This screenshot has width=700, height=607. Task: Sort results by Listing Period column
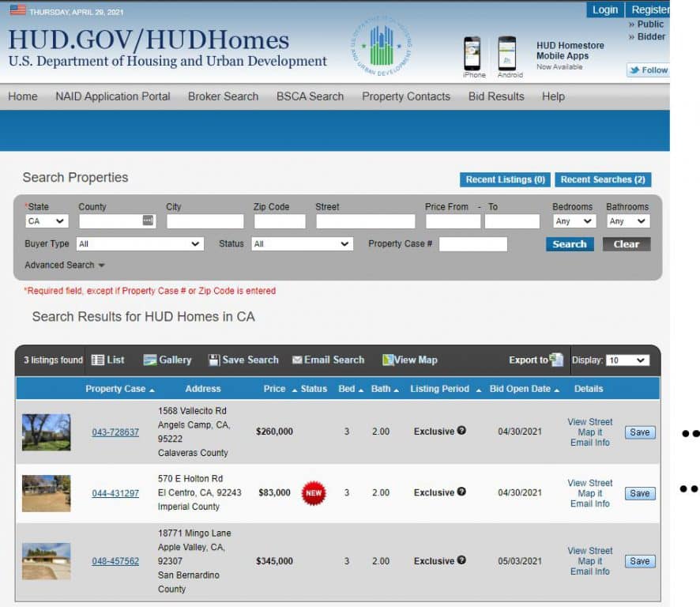tap(446, 389)
